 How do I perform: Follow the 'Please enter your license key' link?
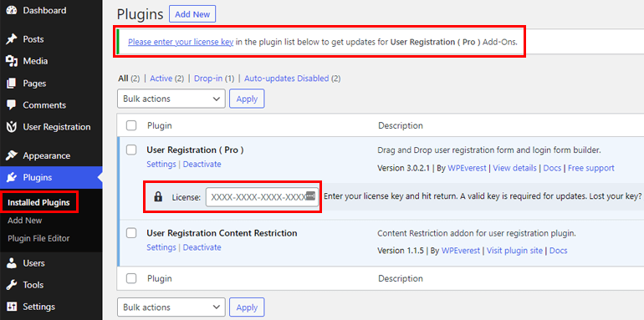coord(181,42)
